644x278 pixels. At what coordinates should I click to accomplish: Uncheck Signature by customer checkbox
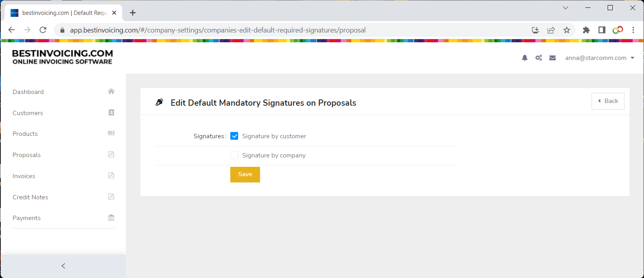(234, 136)
